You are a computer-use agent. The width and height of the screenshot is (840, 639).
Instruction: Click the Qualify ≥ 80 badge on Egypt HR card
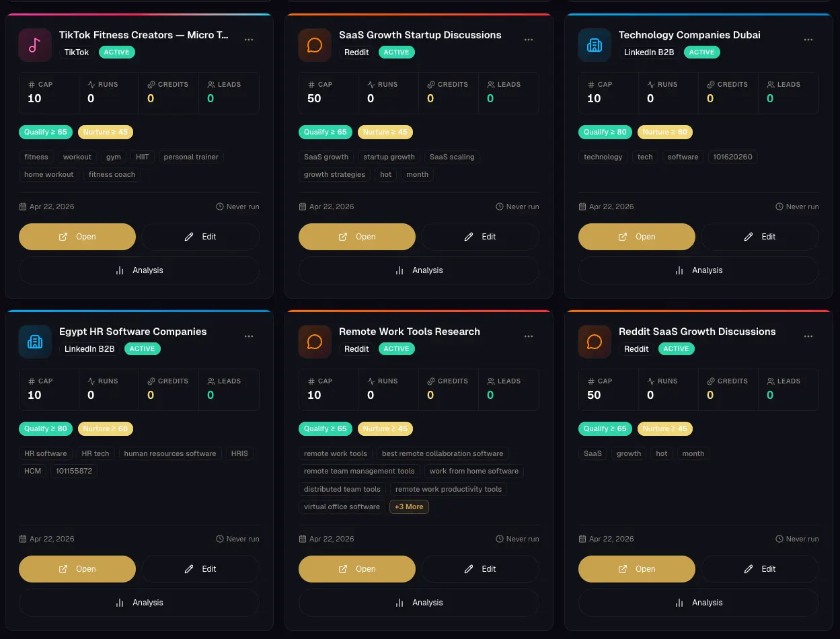(46, 428)
